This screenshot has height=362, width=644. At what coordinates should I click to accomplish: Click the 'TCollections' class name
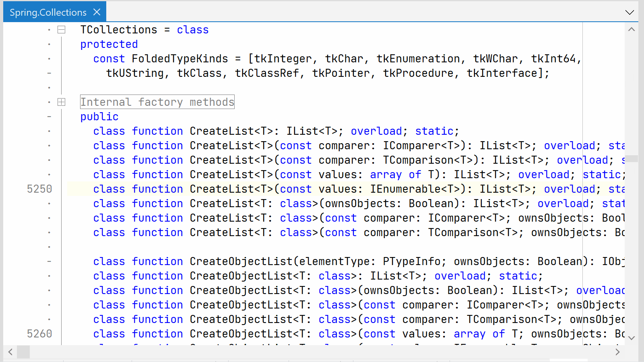(119, 30)
